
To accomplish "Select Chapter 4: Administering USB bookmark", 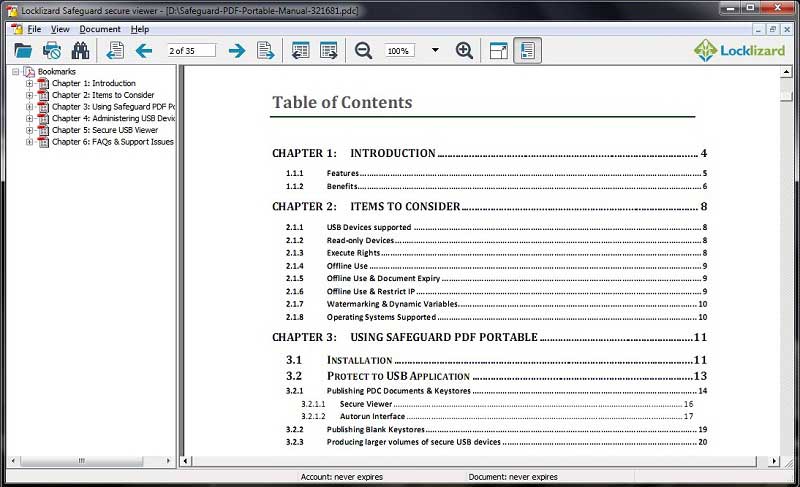I will 113,118.
